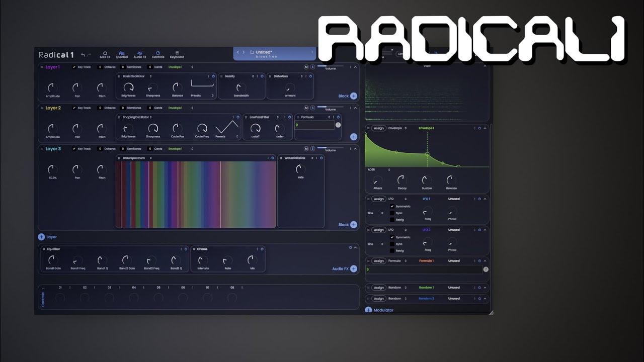644x362 pixels.
Task: Open the Spectral section icon
Action: 121,53
